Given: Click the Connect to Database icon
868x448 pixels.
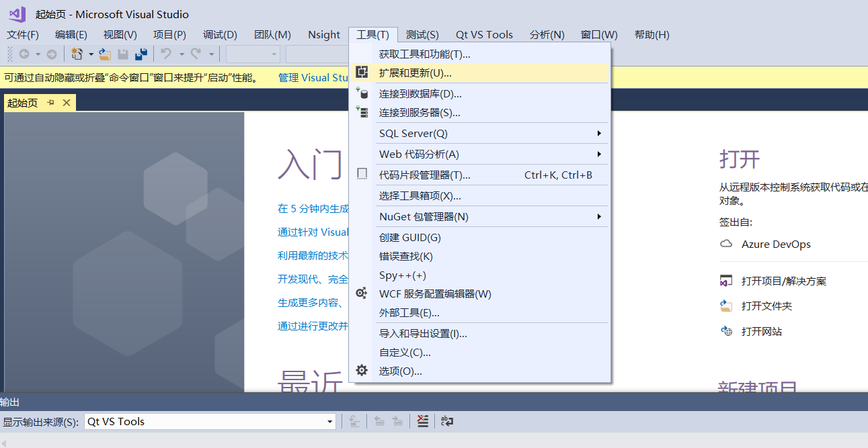Looking at the screenshot, I should click(362, 93).
